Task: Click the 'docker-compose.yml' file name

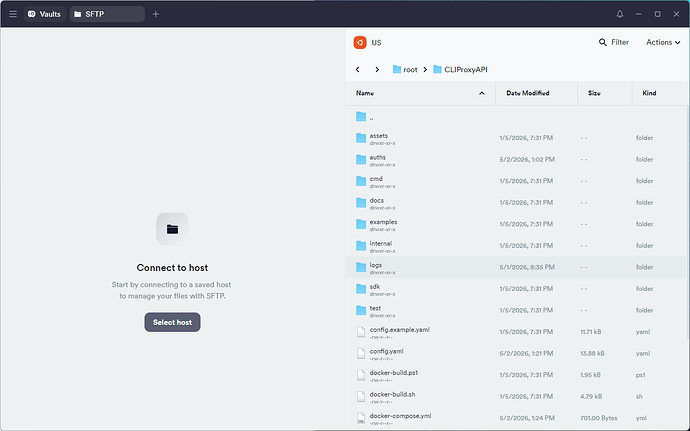Action: 400,416
